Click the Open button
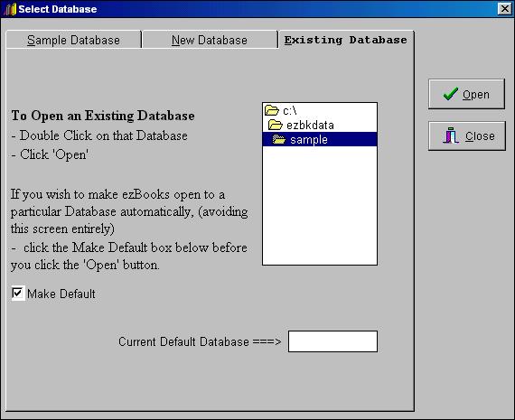515x420 pixels. pyautogui.click(x=466, y=94)
